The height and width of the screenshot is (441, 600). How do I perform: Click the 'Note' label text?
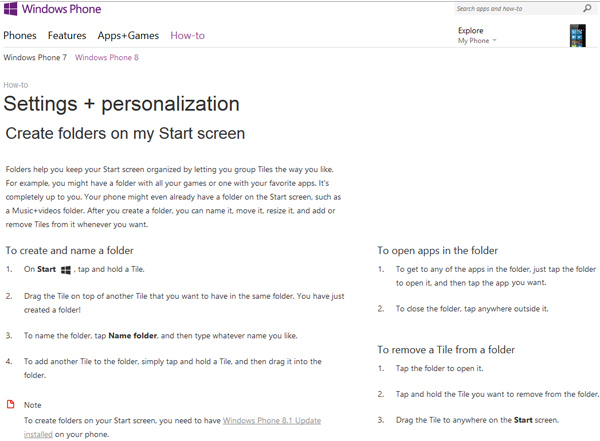point(33,405)
